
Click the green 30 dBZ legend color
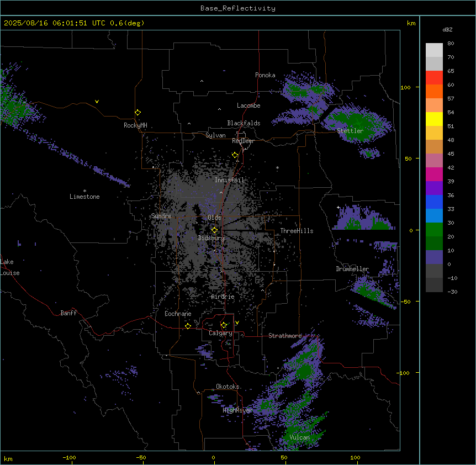coord(434,230)
